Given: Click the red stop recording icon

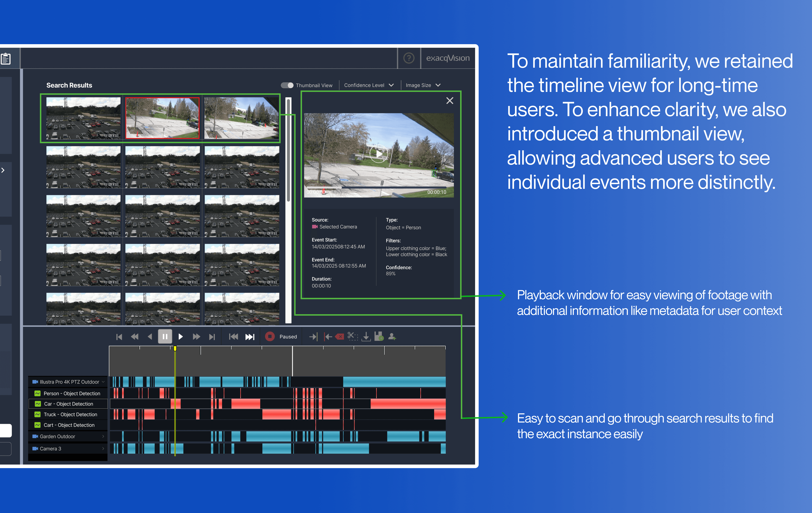Looking at the screenshot, I should pyautogui.click(x=270, y=337).
